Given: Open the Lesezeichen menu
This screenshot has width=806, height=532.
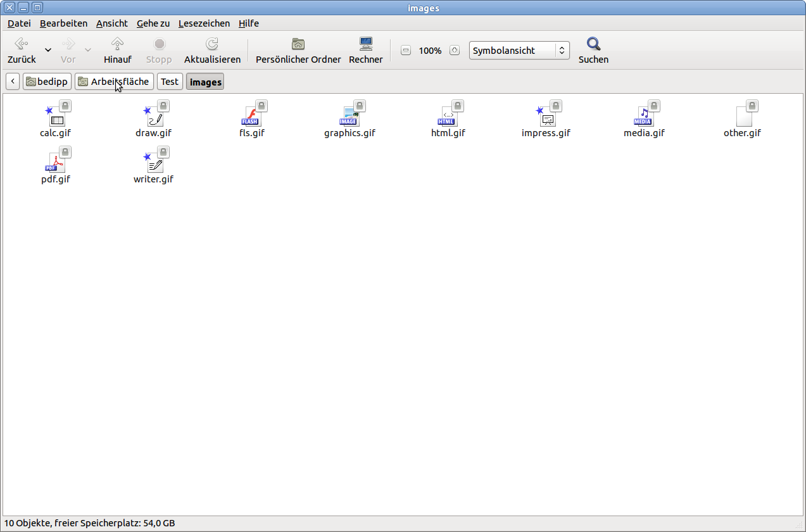Looking at the screenshot, I should coord(204,23).
